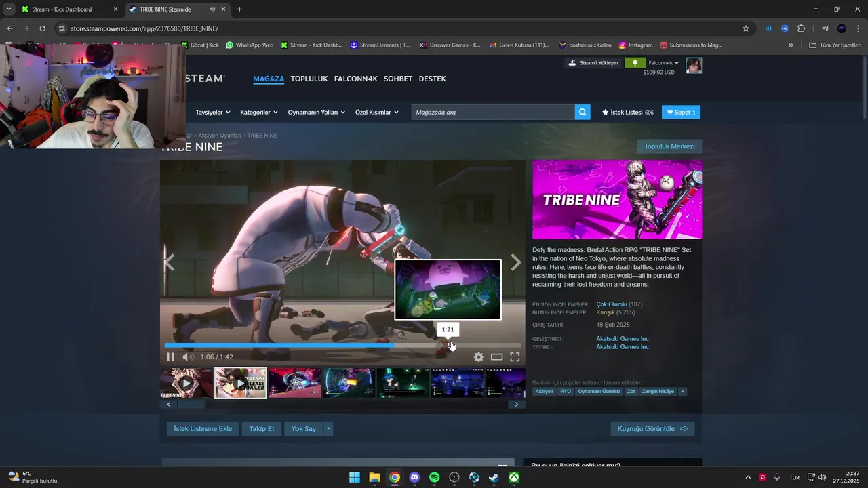The height and width of the screenshot is (488, 868).
Task: Open Topluluk Merkezi
Action: [669, 146]
